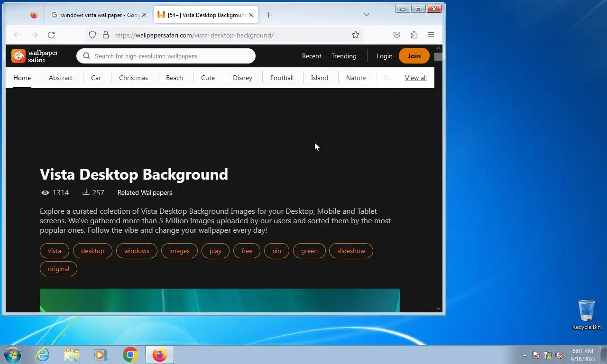Click the desktop tag

(92, 251)
